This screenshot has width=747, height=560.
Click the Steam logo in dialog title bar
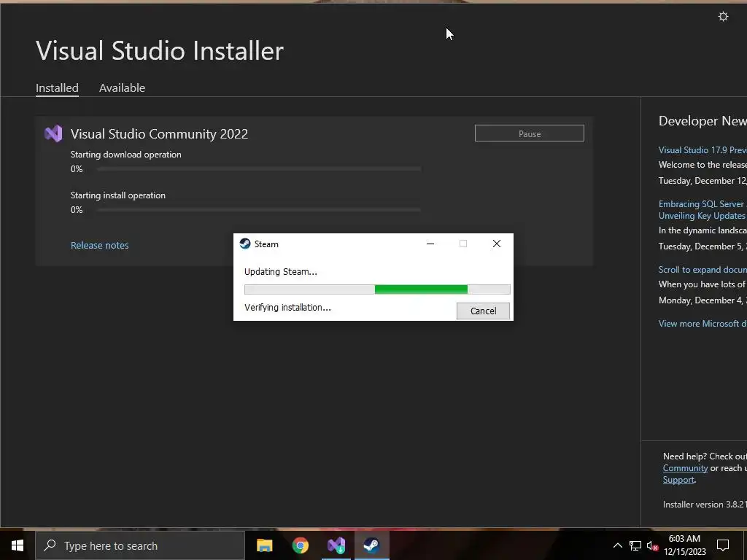(245, 244)
